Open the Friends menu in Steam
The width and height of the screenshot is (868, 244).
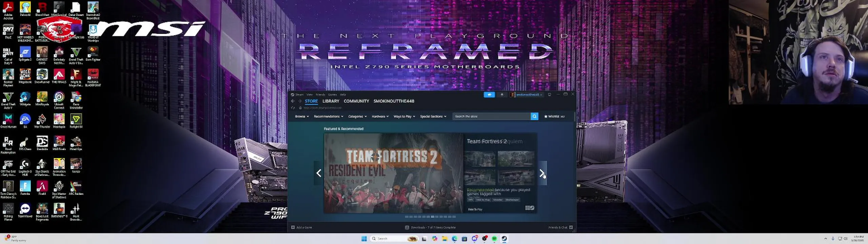[x=320, y=95]
